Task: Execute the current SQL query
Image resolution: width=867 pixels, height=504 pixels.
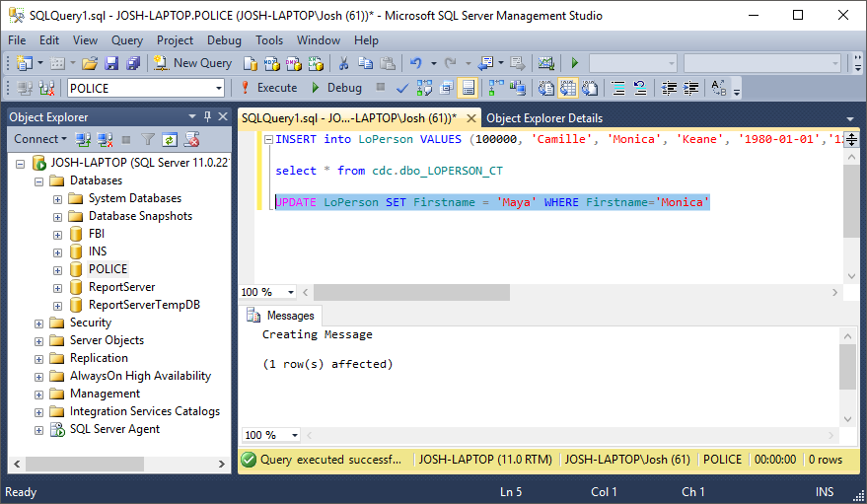Action: (268, 88)
